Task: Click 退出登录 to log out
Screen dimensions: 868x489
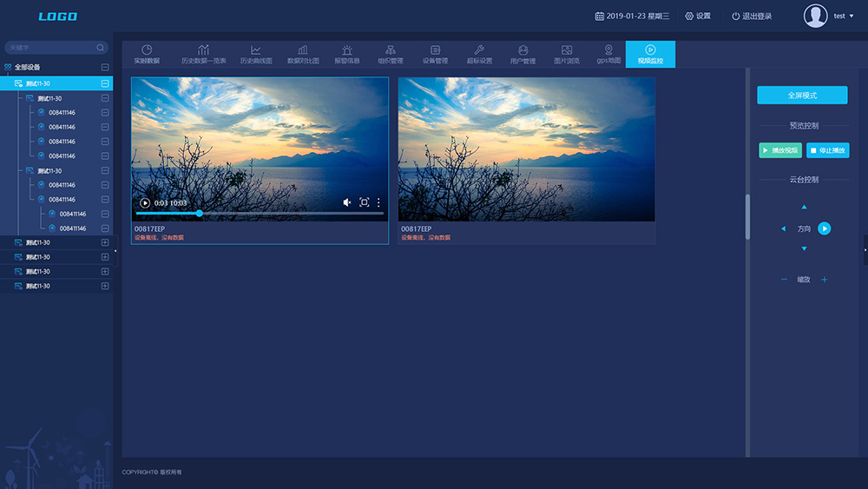Action: pyautogui.click(x=752, y=16)
